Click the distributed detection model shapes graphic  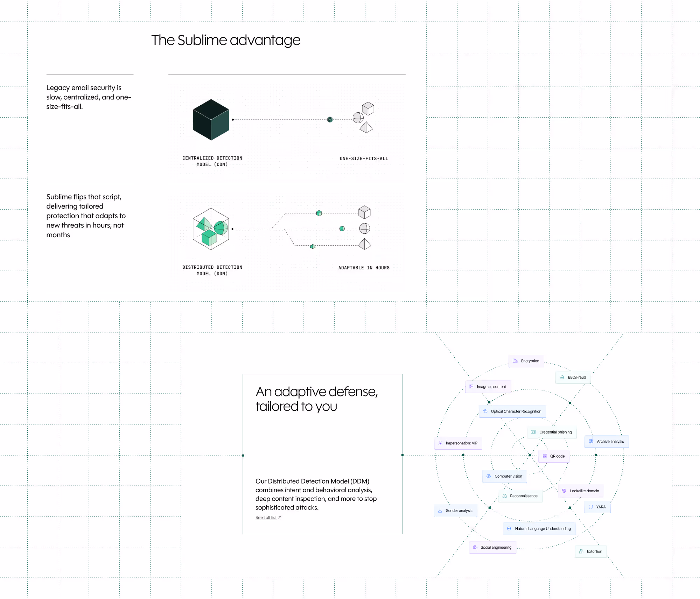[x=211, y=229]
